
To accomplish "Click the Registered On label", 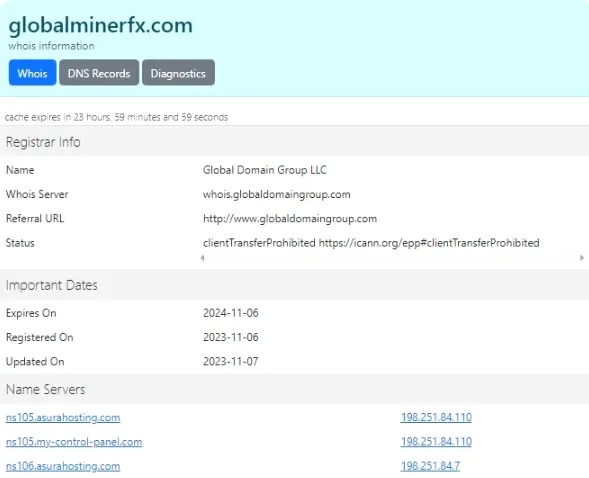I will (39, 337).
